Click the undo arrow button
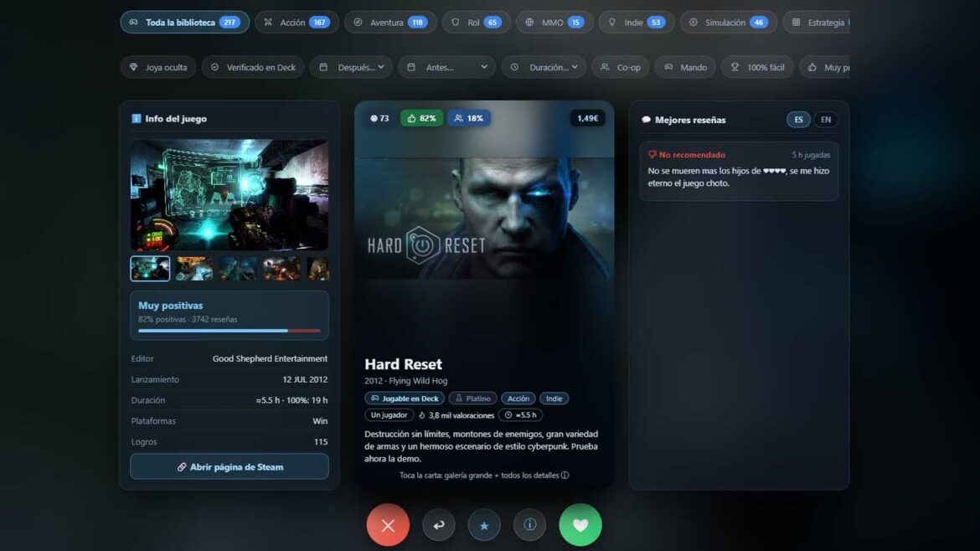The width and height of the screenshot is (980, 551). coord(439,525)
